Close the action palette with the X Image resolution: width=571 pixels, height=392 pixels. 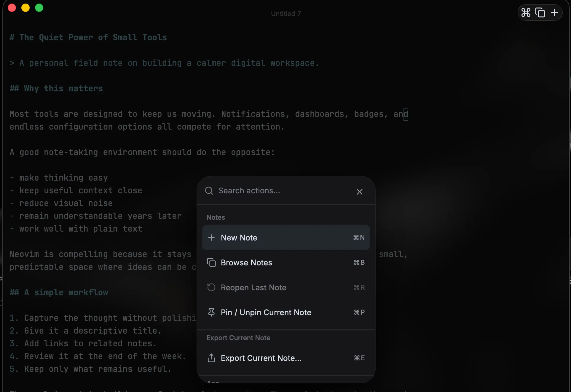click(360, 192)
